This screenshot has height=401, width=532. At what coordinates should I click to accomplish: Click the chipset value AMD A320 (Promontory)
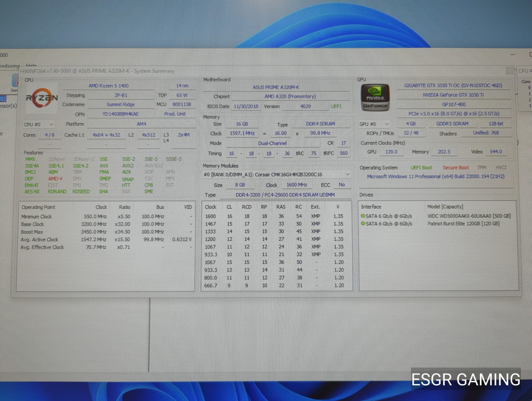point(290,97)
